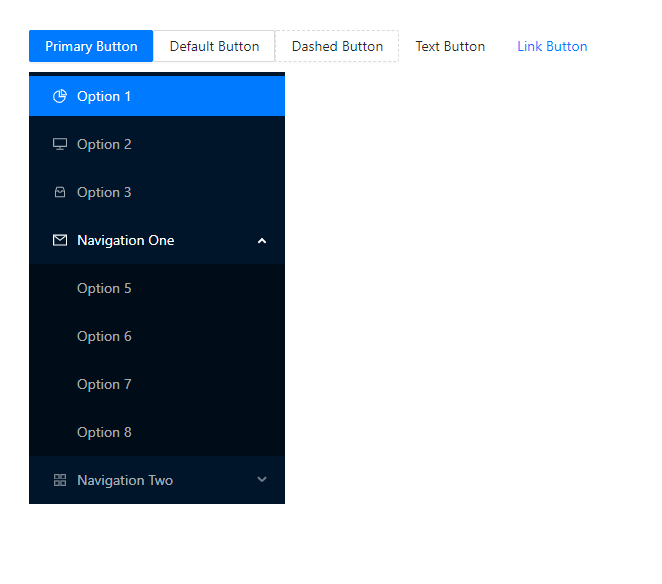
Task: Click the desktop monitor icon beside Option 2
Action: click(60, 144)
